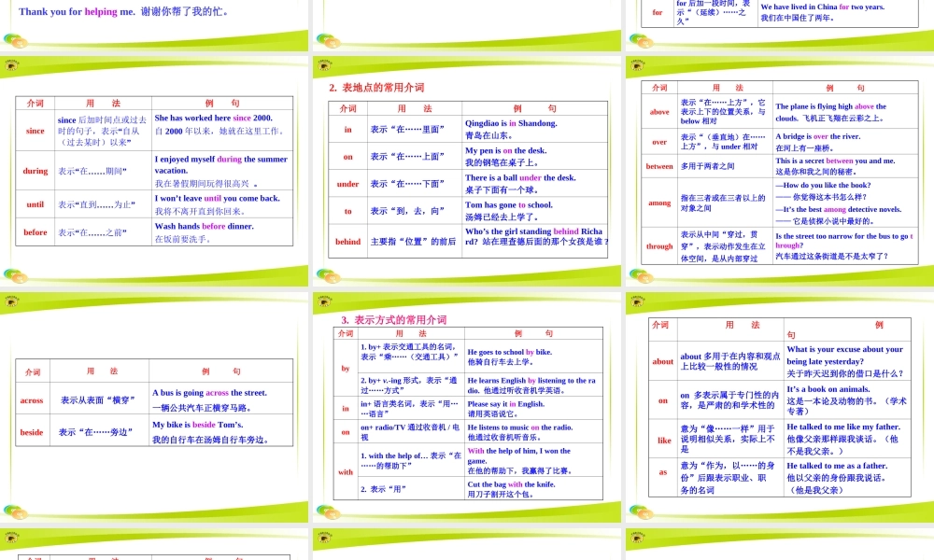Open the slide with 'Thank you for helping me'

[154, 25]
